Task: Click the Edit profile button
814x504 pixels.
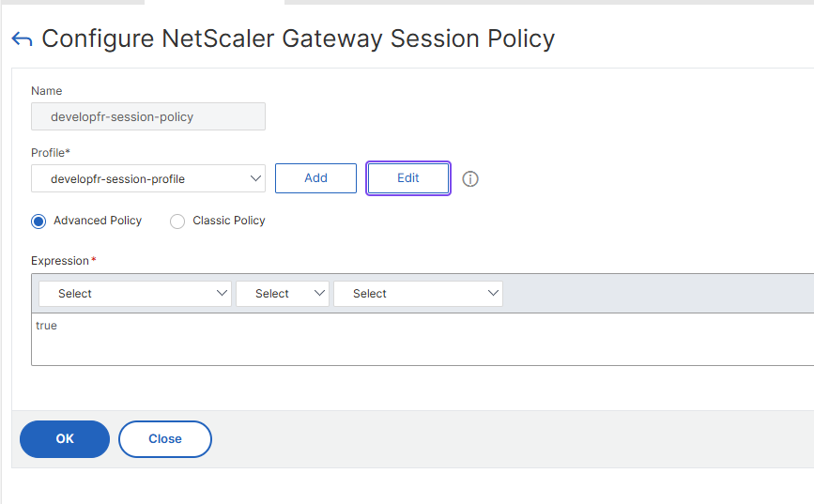Action: 408,178
